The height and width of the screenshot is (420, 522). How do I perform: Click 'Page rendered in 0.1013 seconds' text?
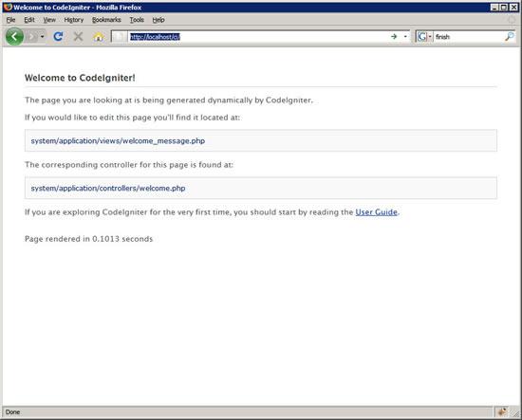[88, 239]
